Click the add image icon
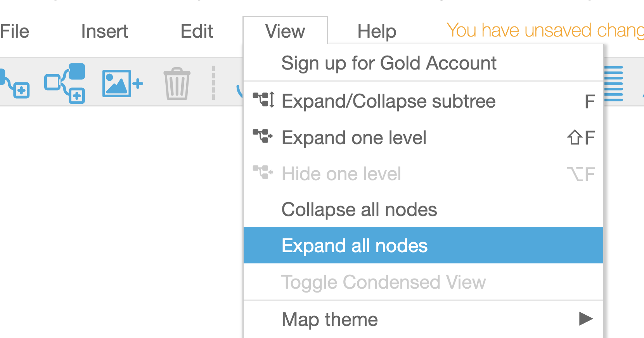Image resolution: width=644 pixels, height=338 pixels. [123, 83]
